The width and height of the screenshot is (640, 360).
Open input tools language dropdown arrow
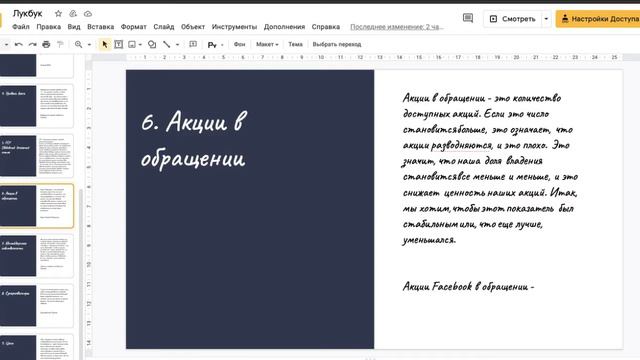[x=222, y=44]
